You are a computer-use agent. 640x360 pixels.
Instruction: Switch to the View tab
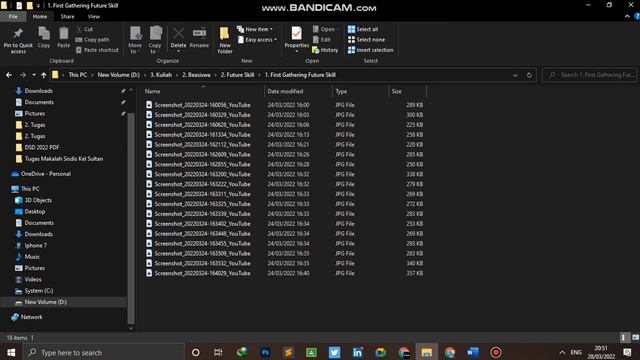coord(93,16)
